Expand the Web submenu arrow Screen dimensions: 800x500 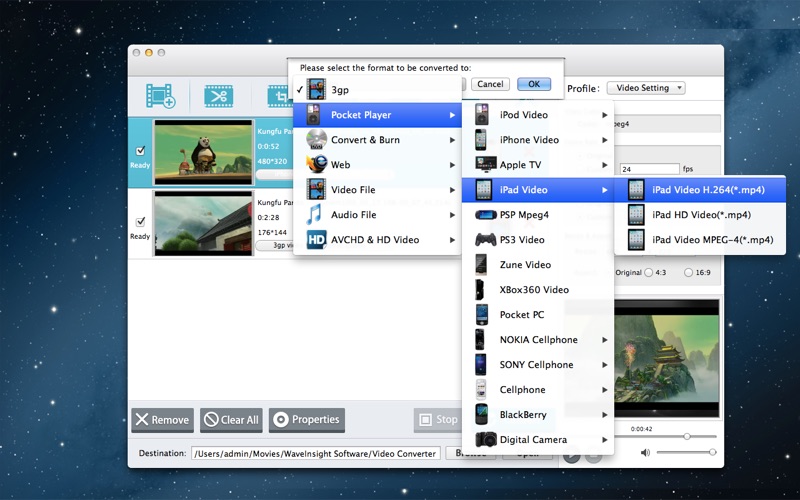pyautogui.click(x=452, y=165)
